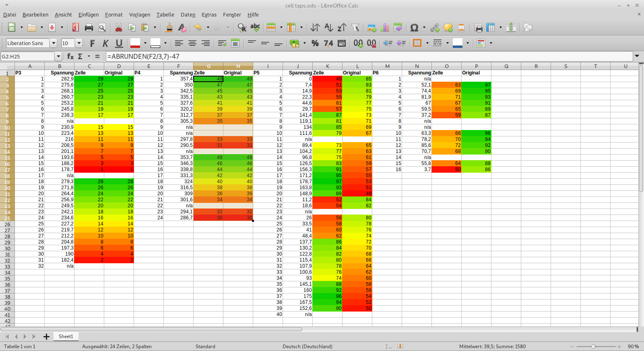Open the Format menu

(x=114, y=15)
